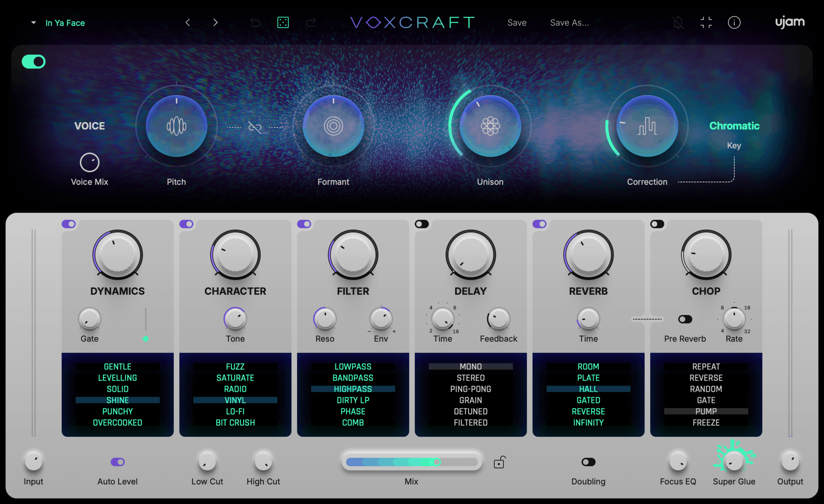This screenshot has width=824, height=504.
Task: Click the Save button
Action: click(x=517, y=22)
